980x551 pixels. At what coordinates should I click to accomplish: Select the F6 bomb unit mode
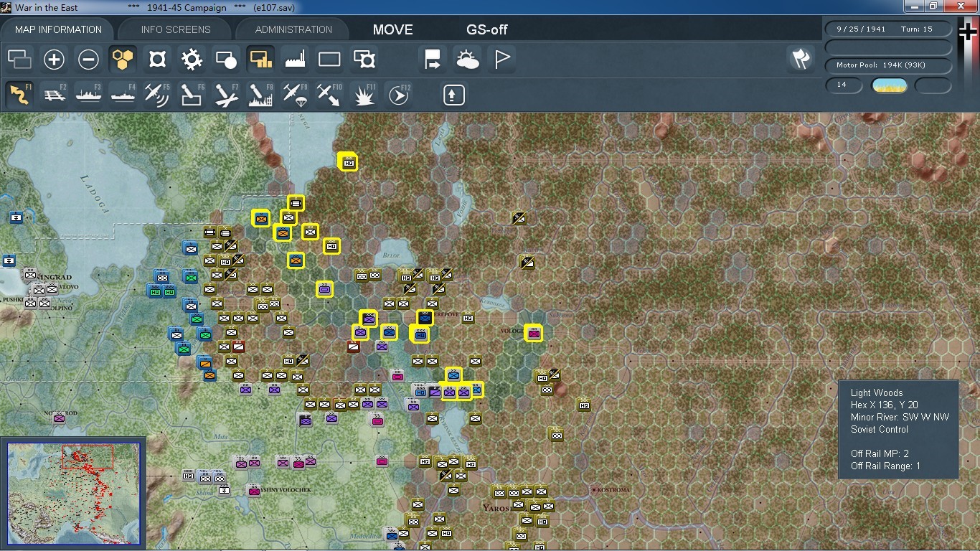(192, 95)
